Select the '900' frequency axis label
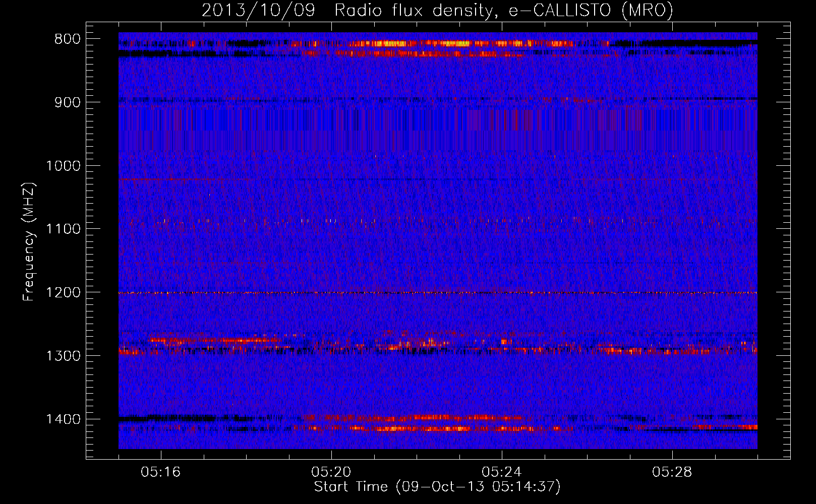The height and width of the screenshot is (504, 816). [x=67, y=102]
